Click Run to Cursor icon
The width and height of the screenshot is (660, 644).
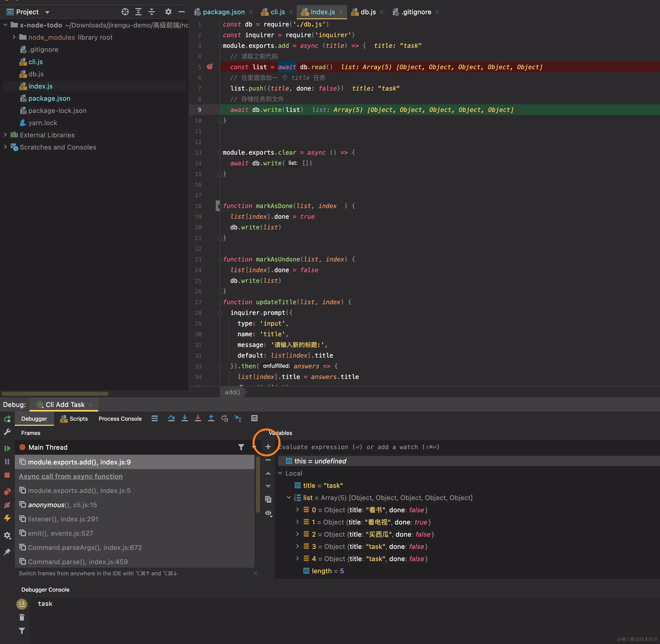tap(238, 418)
